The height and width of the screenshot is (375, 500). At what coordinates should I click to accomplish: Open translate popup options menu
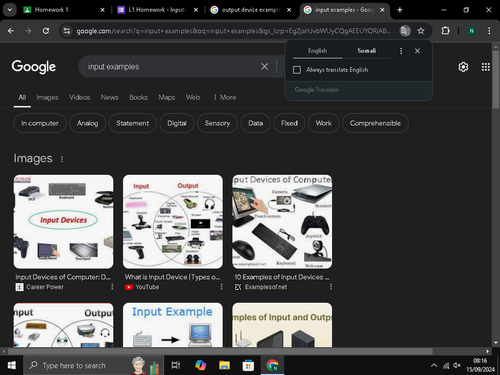coord(401,51)
